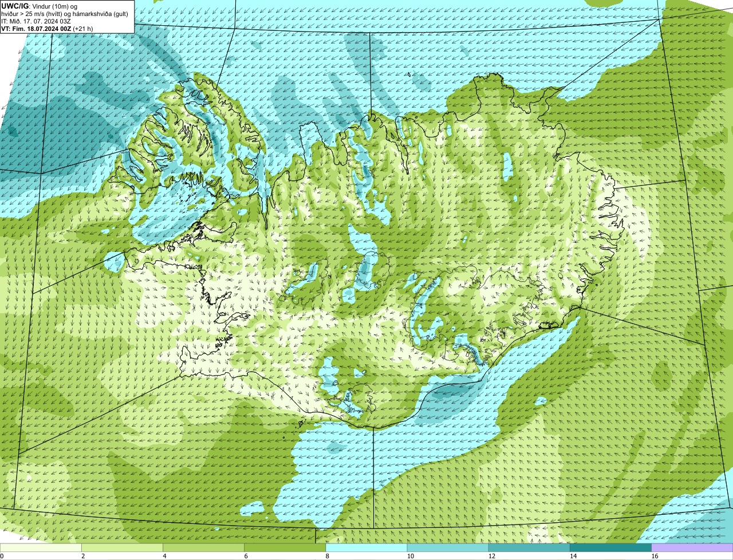This screenshot has height=560, width=733.
Task: Click the '16' value label on the legend
Action: [655, 556]
